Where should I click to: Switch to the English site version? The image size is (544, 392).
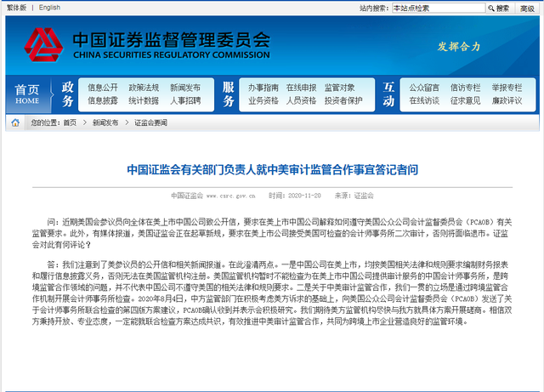pyautogui.click(x=49, y=8)
